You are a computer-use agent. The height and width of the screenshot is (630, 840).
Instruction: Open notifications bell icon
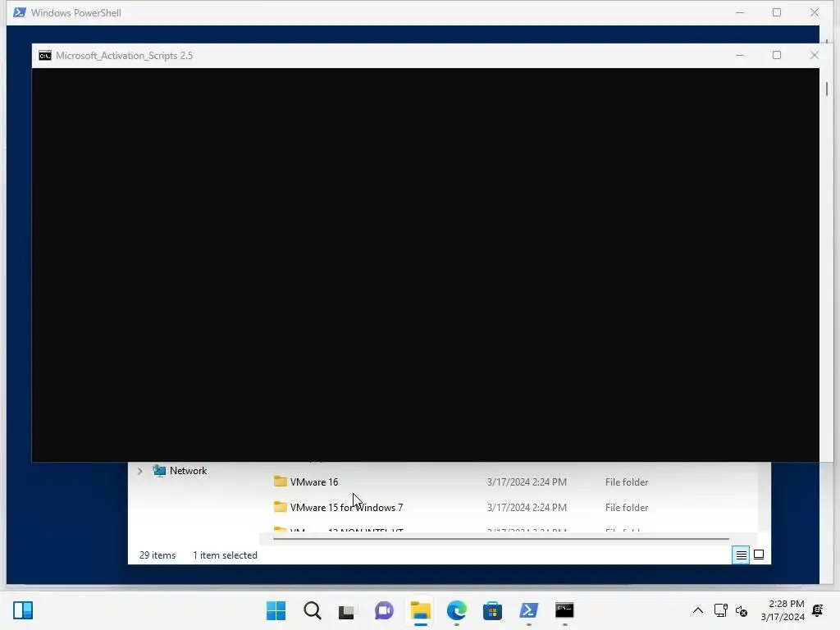818,610
